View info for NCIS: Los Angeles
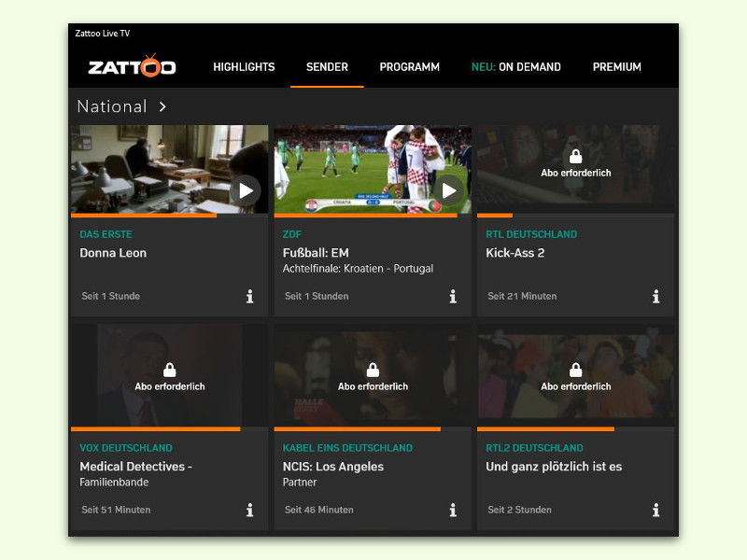This screenshot has width=747, height=560. click(x=453, y=510)
